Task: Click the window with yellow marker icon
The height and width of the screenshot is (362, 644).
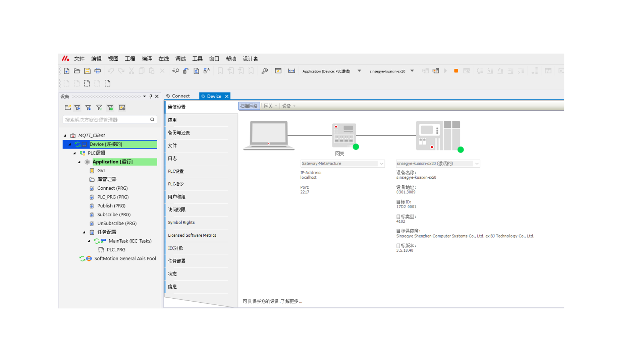Action: tap(278, 71)
